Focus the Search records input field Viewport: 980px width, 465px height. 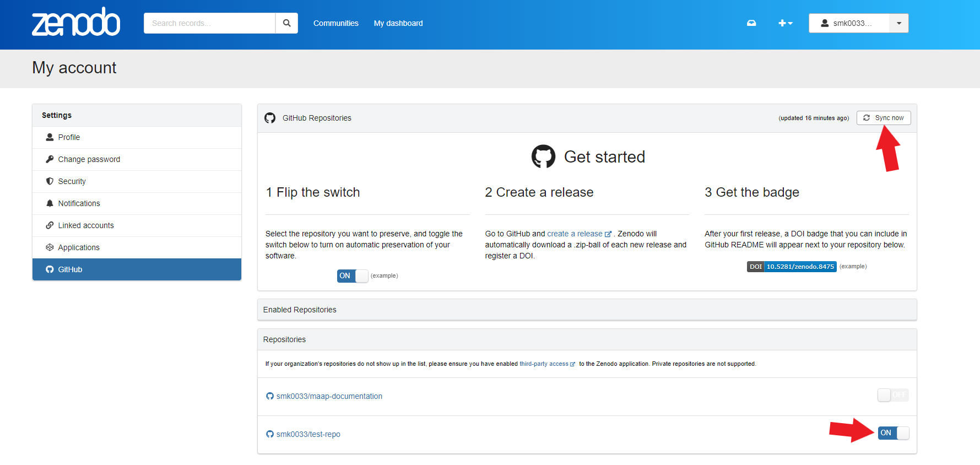[209, 23]
